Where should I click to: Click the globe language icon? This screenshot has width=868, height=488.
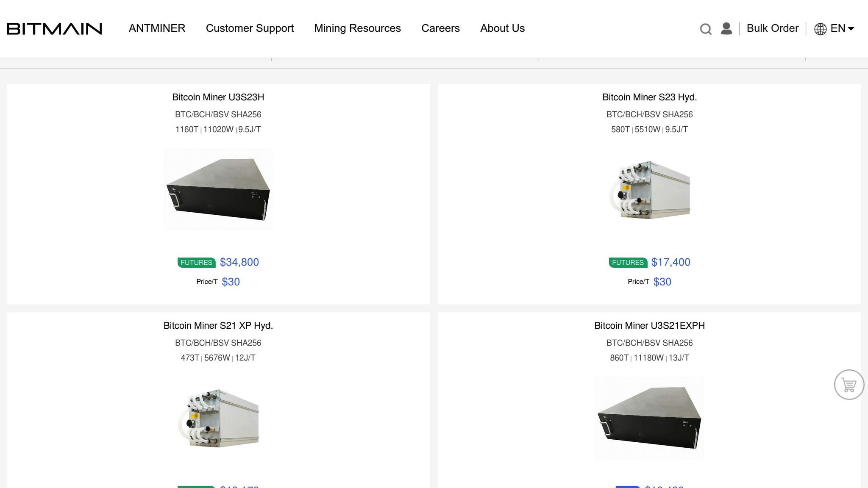point(820,29)
